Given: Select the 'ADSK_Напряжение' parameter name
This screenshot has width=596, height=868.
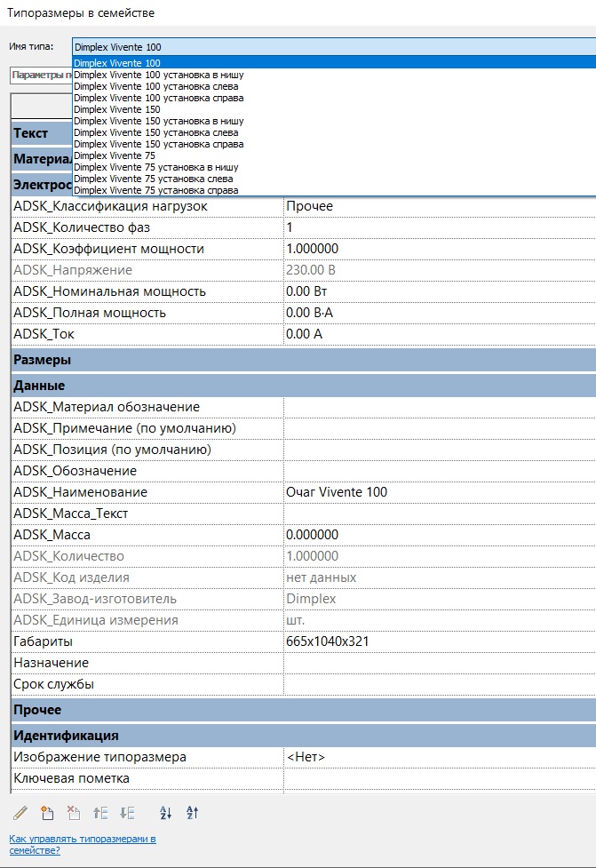Looking at the screenshot, I should [x=73, y=270].
